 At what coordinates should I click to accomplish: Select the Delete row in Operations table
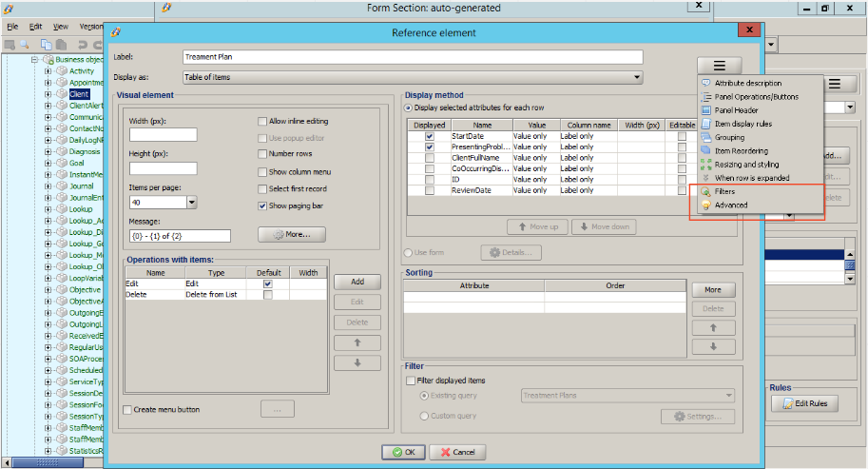click(x=226, y=295)
